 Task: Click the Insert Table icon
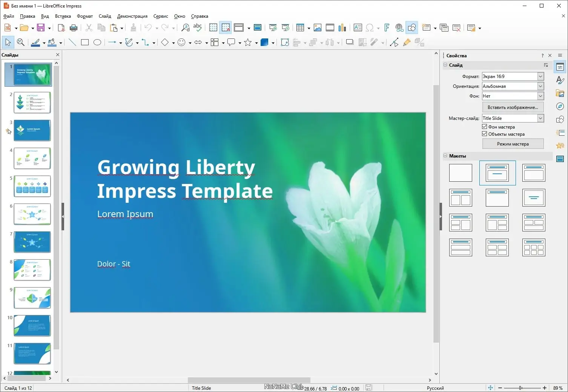(x=300, y=28)
